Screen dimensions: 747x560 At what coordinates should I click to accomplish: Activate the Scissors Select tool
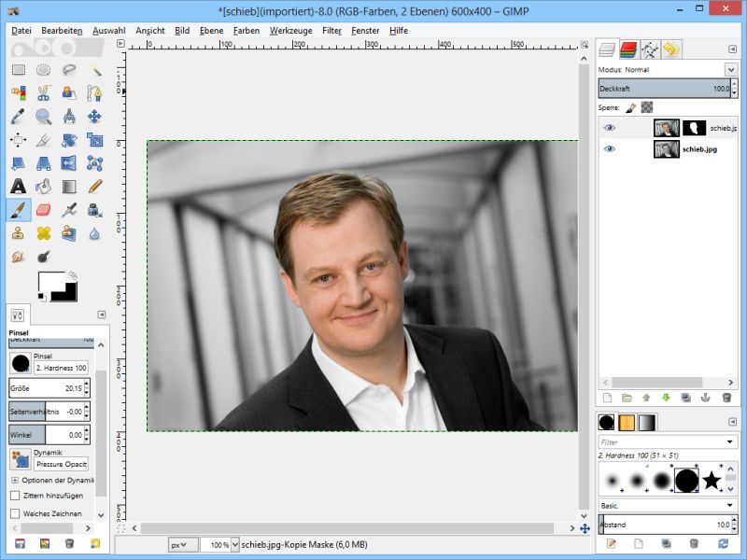click(43, 92)
